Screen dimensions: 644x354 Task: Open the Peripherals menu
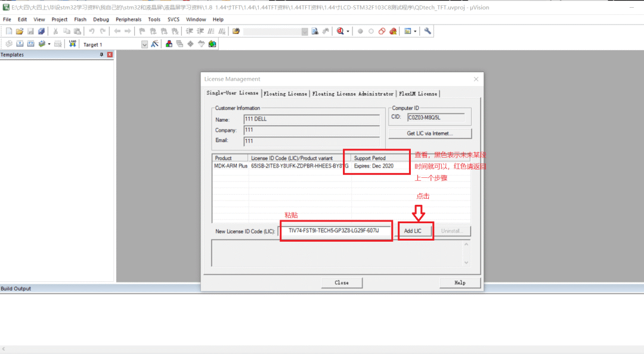129,19
